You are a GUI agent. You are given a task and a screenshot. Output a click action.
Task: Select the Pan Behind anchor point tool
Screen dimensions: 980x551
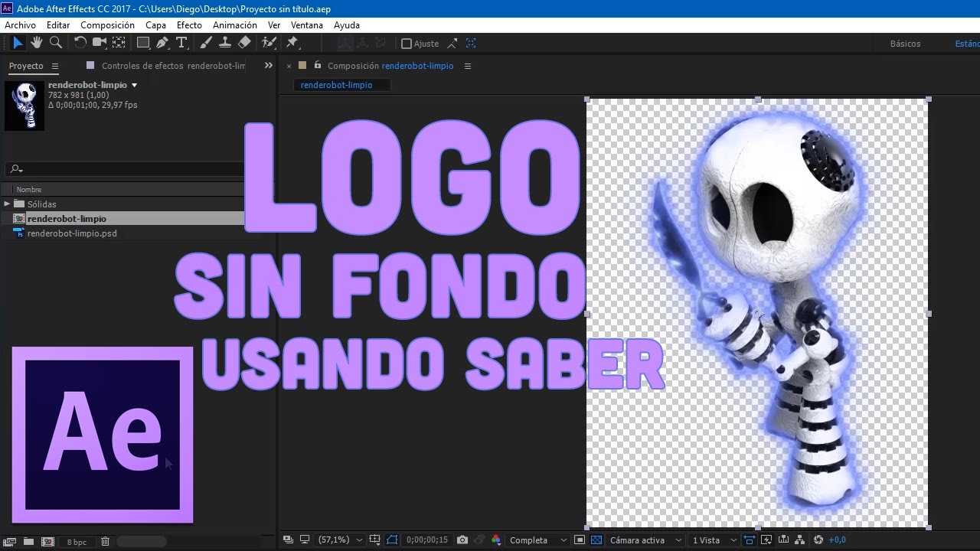click(119, 43)
